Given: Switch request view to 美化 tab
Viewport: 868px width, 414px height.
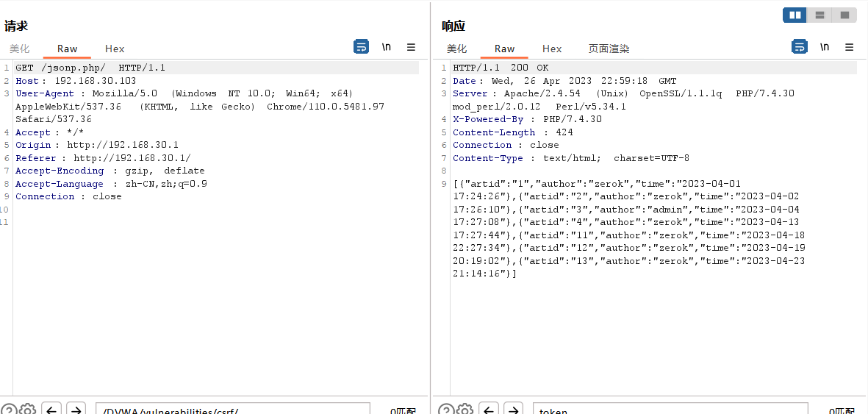Looking at the screenshot, I should click(19, 49).
